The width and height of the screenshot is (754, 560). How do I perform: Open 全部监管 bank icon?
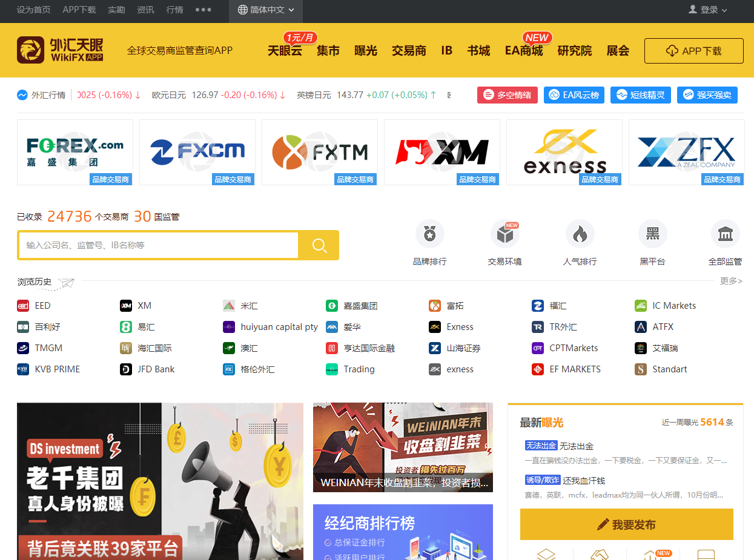pos(726,234)
